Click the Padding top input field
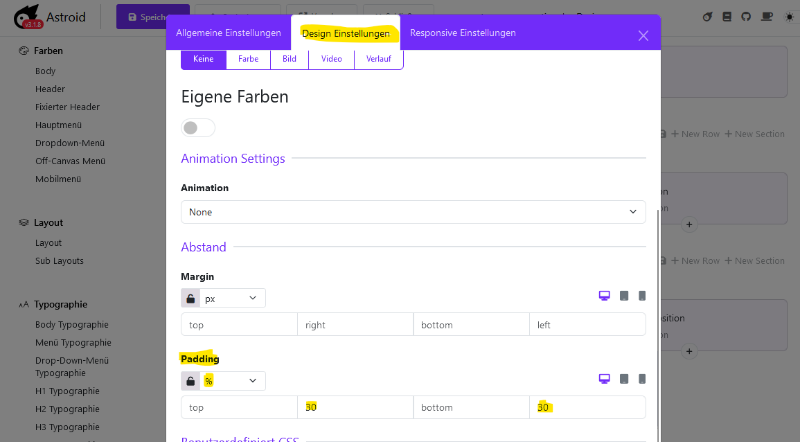The width and height of the screenshot is (800, 442). point(239,407)
